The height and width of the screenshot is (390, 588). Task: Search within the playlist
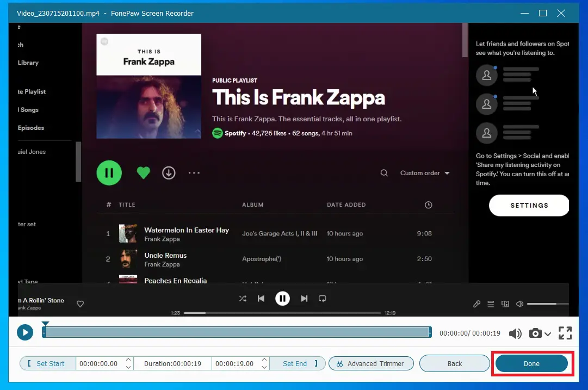click(384, 173)
